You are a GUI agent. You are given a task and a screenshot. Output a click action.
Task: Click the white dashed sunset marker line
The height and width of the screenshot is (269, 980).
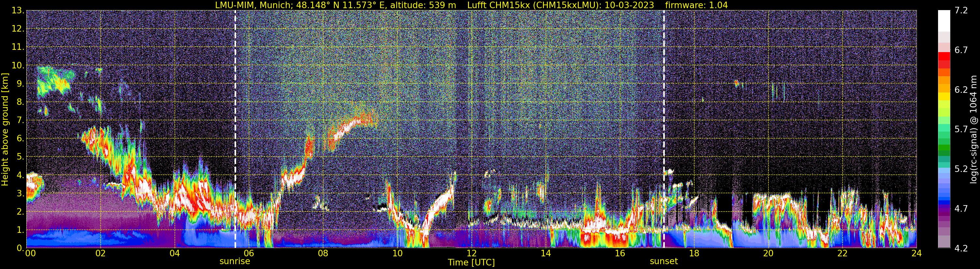(664, 129)
